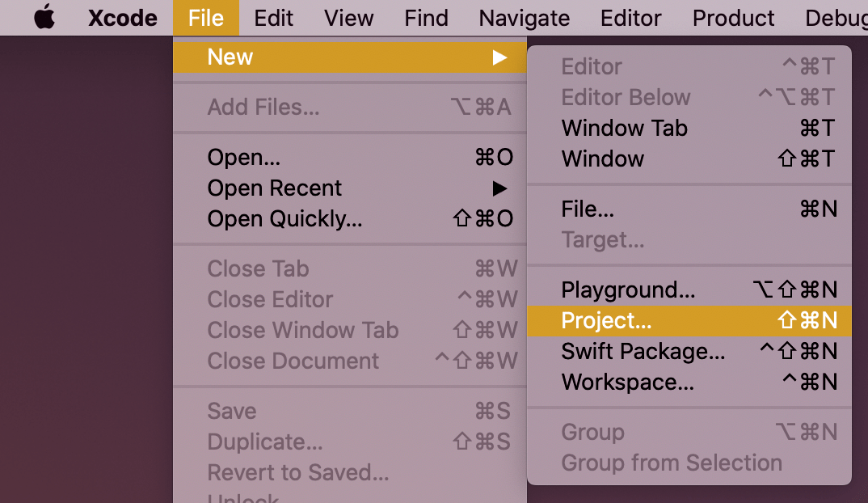Choose Swift Package... menu entry
Screen dimensions: 868x503
(643, 351)
